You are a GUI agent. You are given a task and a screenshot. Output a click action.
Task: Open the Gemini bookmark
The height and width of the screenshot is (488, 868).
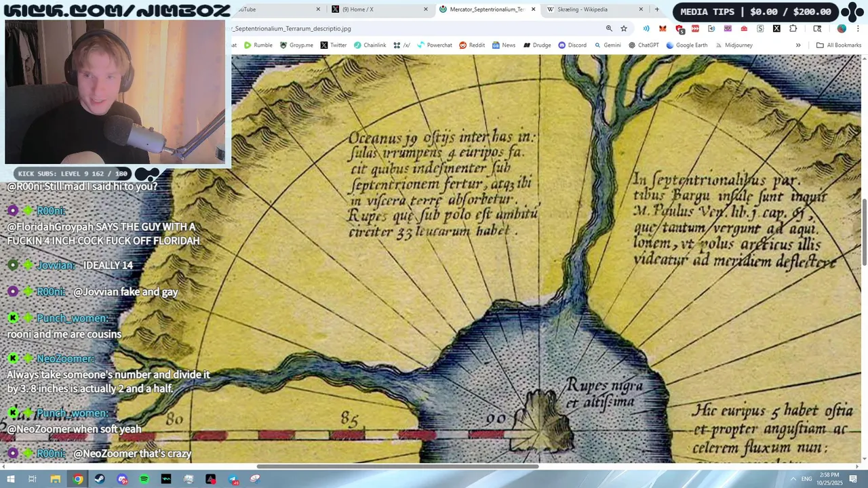608,45
